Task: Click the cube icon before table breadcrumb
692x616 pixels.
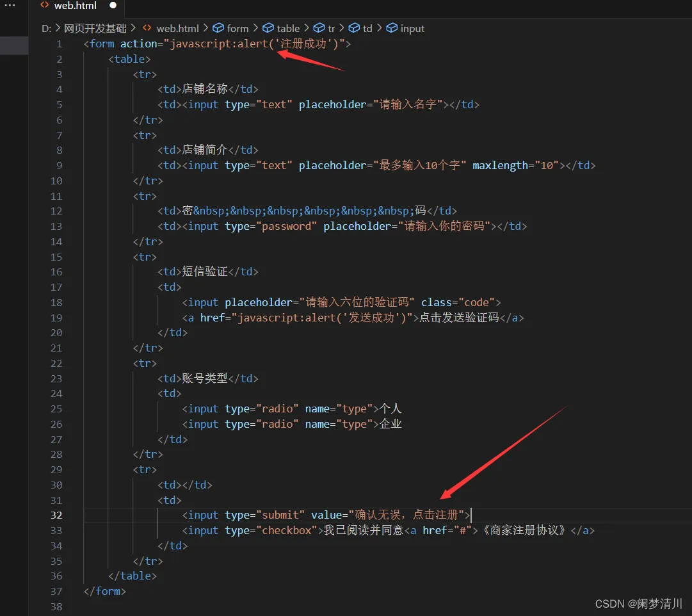Action: pyautogui.click(x=268, y=28)
